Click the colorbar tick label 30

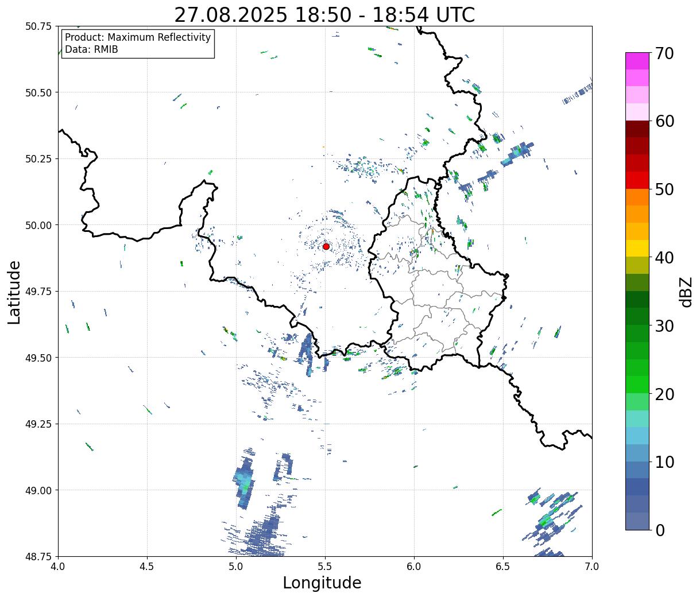pyautogui.click(x=664, y=325)
